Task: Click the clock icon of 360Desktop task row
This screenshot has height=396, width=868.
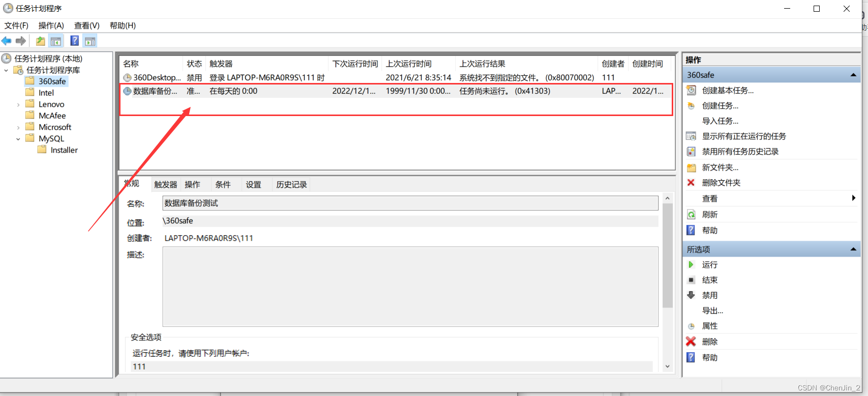Action: click(127, 78)
